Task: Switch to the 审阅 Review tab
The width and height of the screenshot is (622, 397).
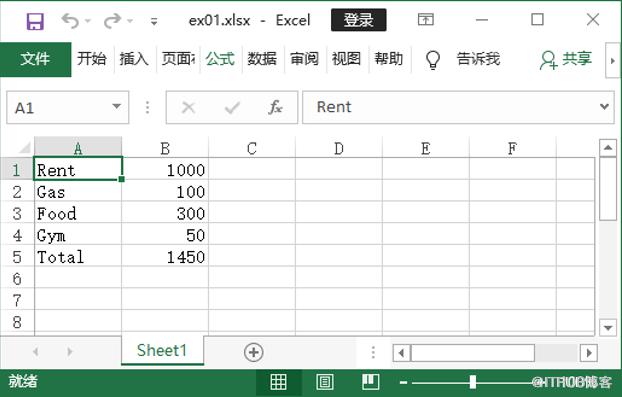Action: [x=305, y=59]
